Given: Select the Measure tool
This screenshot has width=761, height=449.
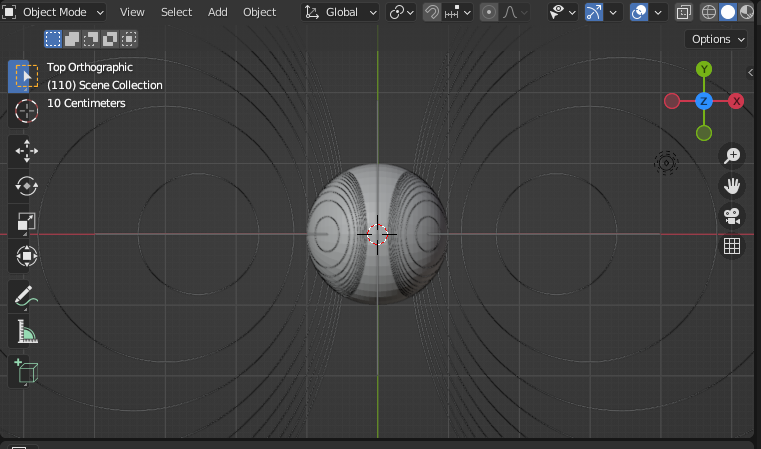Looking at the screenshot, I should (27, 331).
